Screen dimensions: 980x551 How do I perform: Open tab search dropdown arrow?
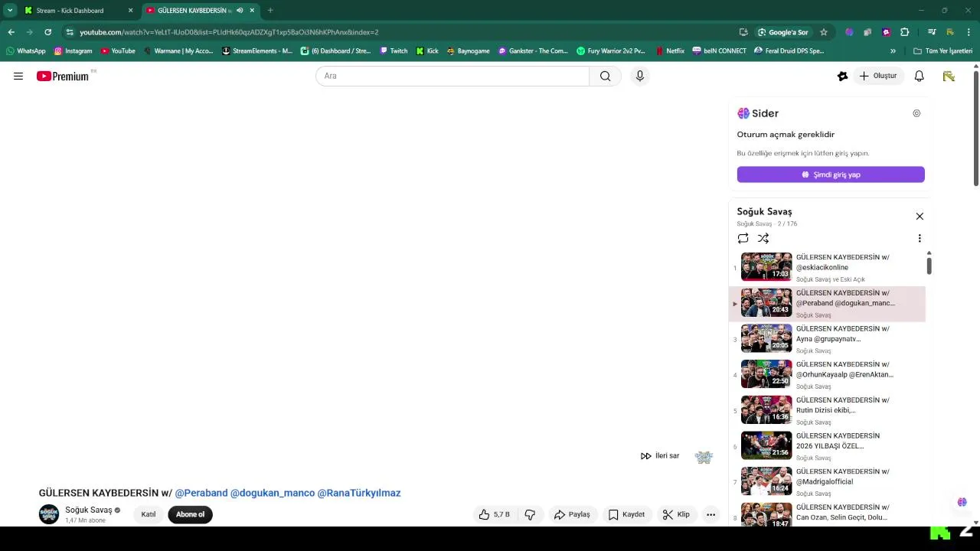click(10, 11)
